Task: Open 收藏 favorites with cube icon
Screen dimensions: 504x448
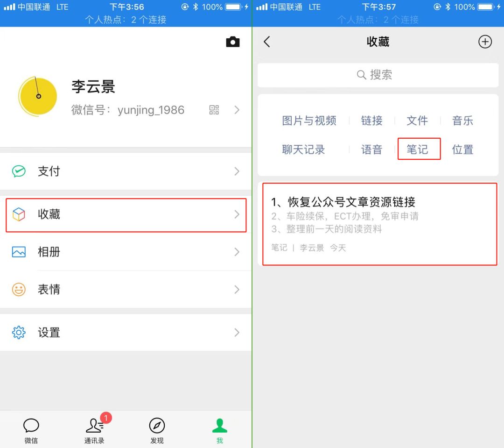Action: click(x=126, y=214)
